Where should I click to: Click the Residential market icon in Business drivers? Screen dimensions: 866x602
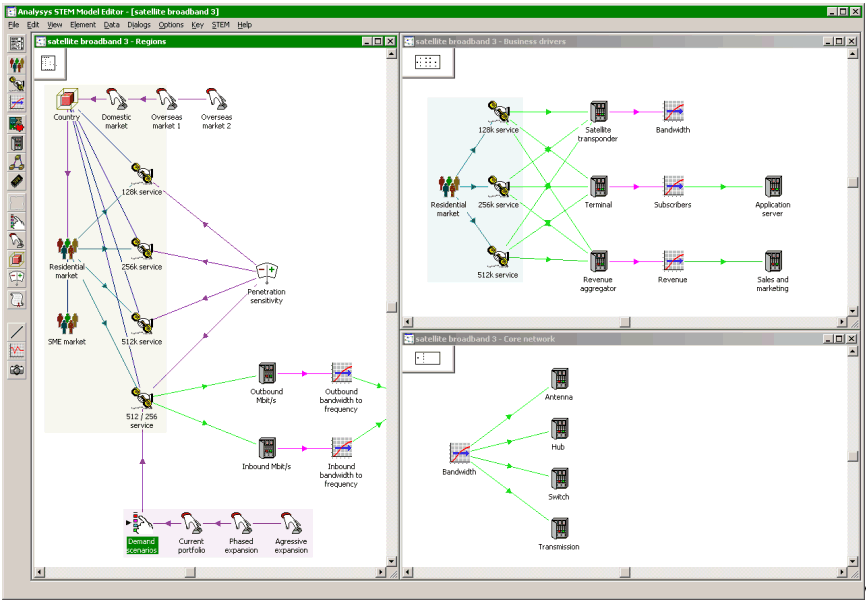[x=449, y=187]
